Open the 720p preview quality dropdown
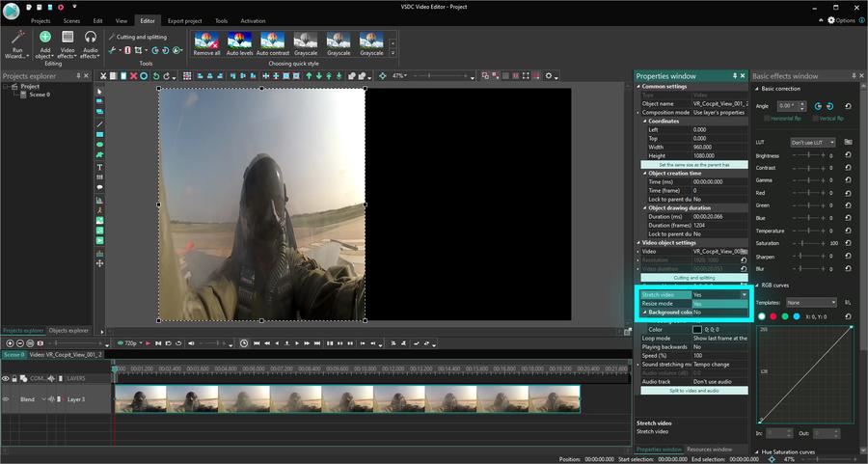 click(130, 343)
